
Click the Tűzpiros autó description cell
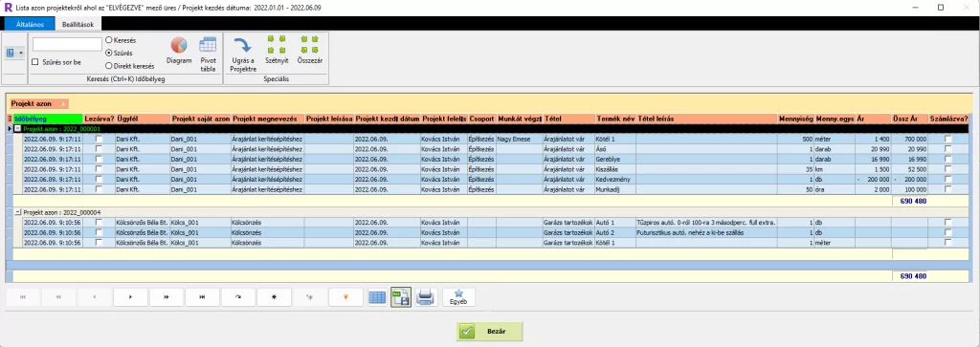pos(706,222)
